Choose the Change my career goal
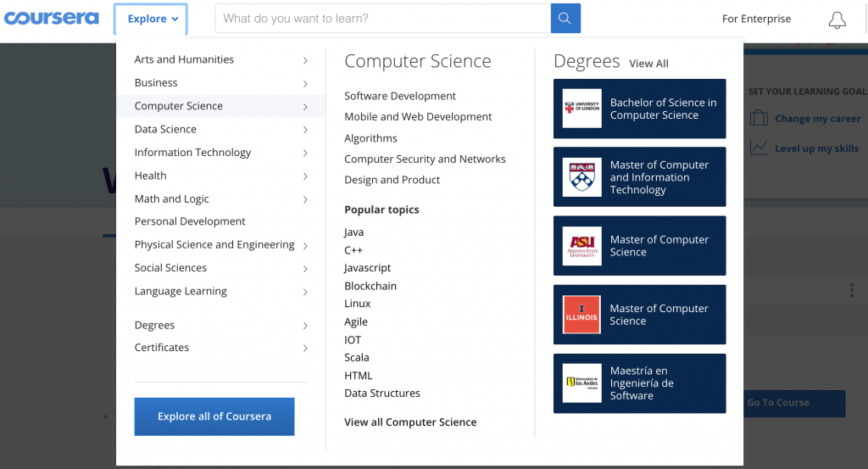The width and height of the screenshot is (868, 469). tap(818, 119)
